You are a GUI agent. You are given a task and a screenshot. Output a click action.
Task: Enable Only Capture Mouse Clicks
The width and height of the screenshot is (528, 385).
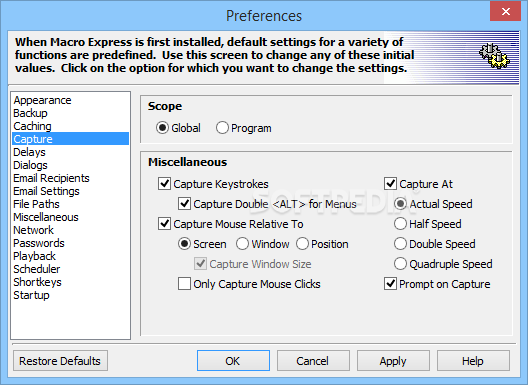tap(184, 284)
